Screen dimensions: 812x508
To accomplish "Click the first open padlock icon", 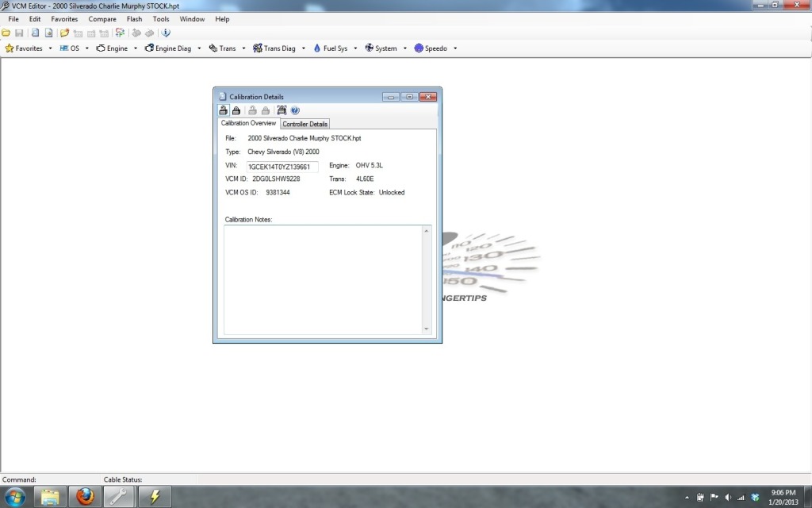I will pos(223,110).
